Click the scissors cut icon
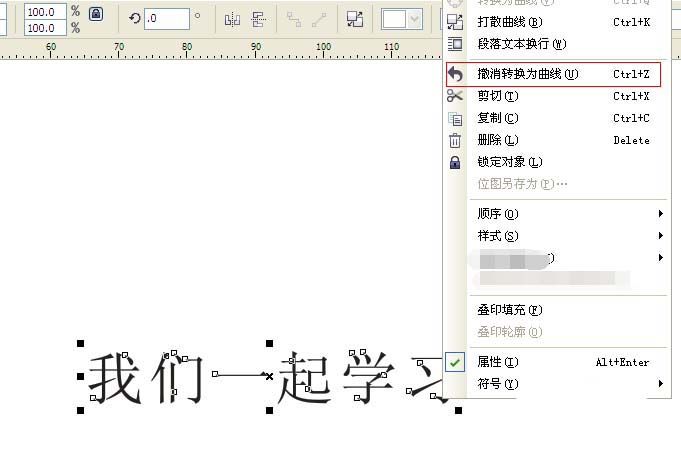 [455, 96]
